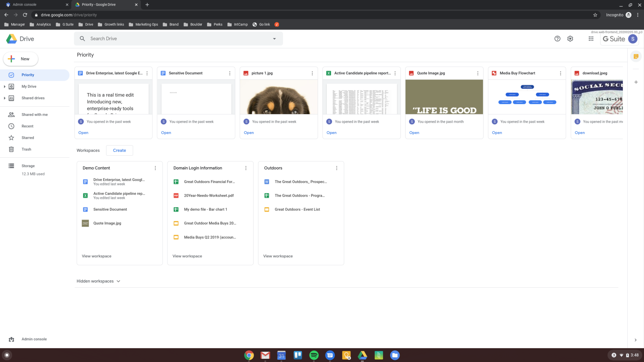Open the Go link bookmark
Viewport: 644px width, 362px height.
tap(261, 25)
